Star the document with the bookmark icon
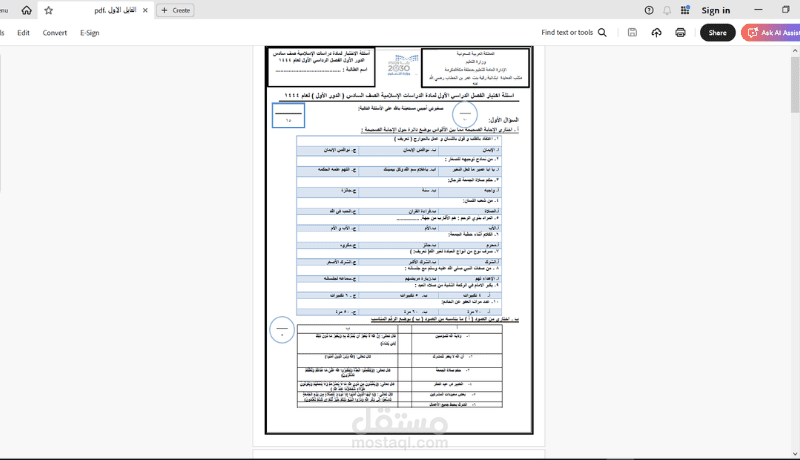Image resolution: width=800 pixels, height=460 pixels. click(x=48, y=10)
